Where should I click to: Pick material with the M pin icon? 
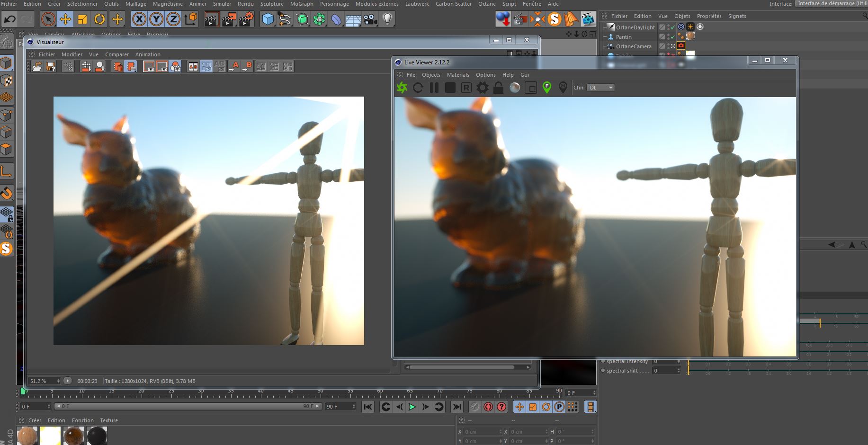tap(563, 88)
